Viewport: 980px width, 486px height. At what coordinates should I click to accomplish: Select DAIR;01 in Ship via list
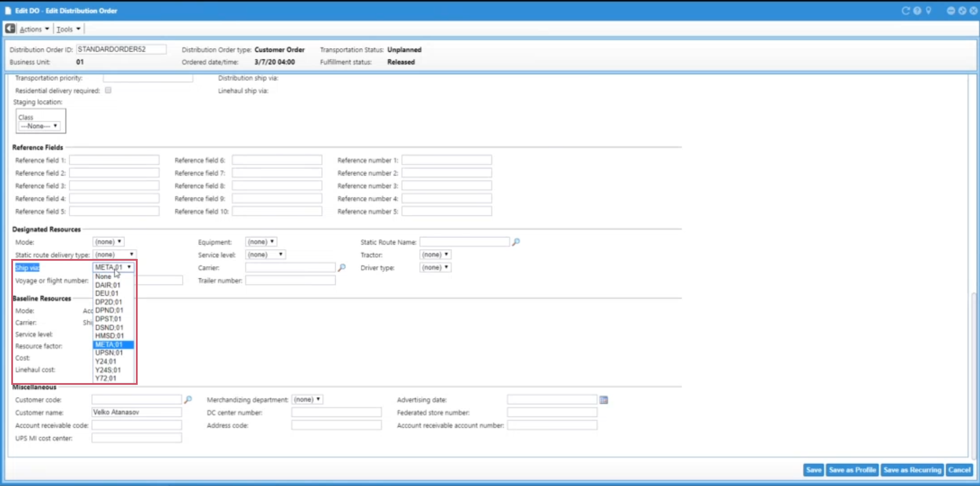click(x=113, y=285)
